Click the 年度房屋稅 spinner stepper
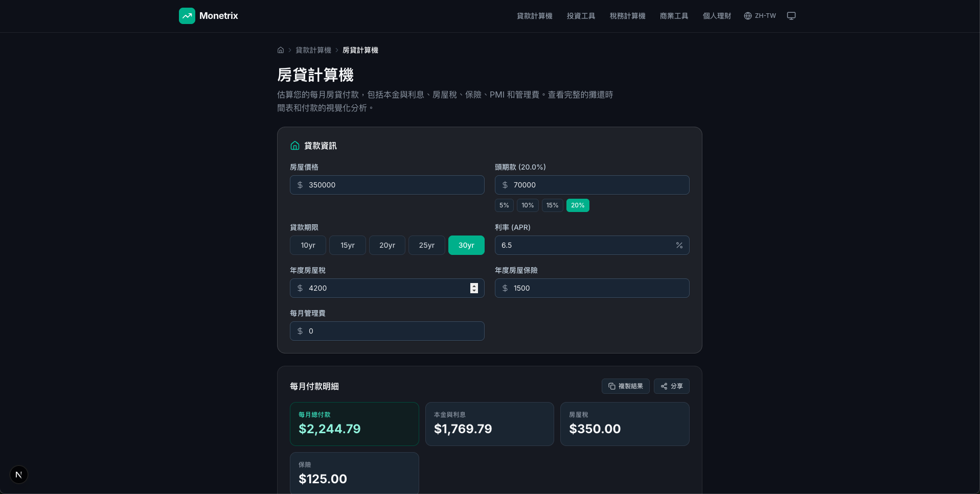This screenshot has width=980, height=494. coord(474,288)
